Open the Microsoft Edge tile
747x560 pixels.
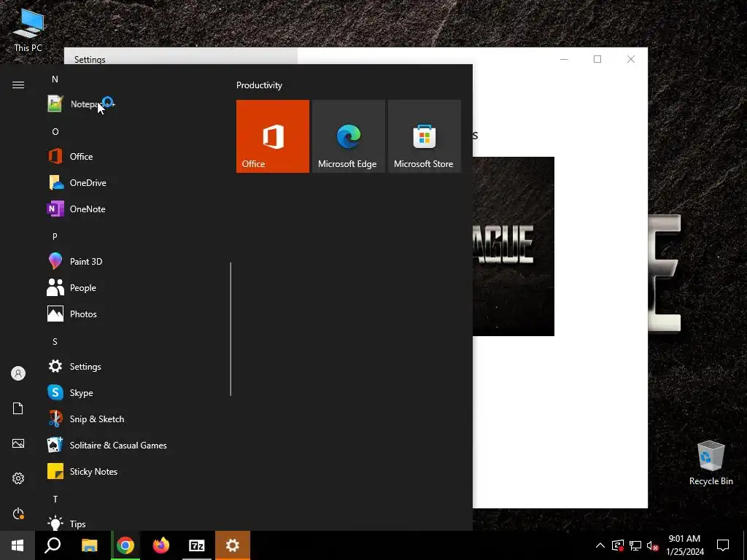[348, 136]
